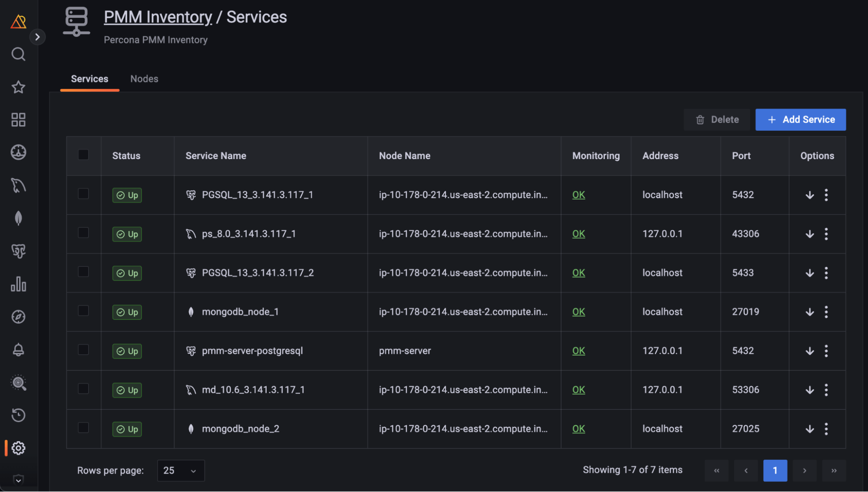Viewport: 868px width, 492px height.
Task: Open MongoDB dashboards via leaf sidebar icon
Action: click(18, 218)
